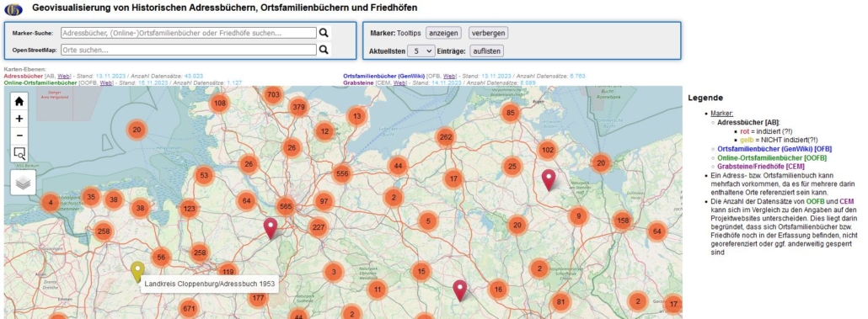The height and width of the screenshot is (319, 868).
Task: Focus the OpenStreetMap Orte suchen field
Action: coord(188,50)
